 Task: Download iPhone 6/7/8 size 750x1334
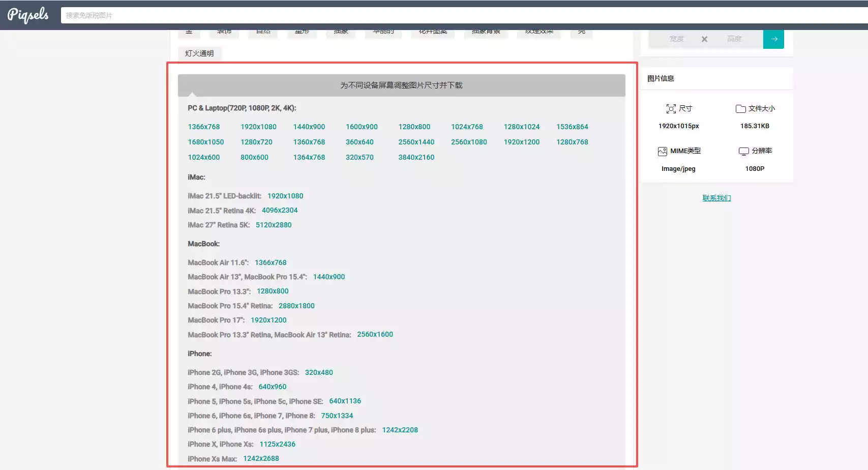337,416
